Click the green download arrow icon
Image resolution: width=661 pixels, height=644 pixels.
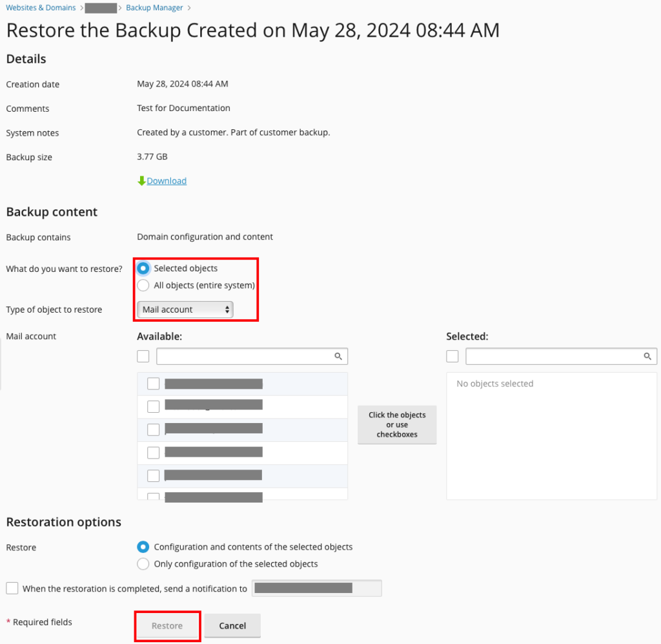[x=141, y=181]
